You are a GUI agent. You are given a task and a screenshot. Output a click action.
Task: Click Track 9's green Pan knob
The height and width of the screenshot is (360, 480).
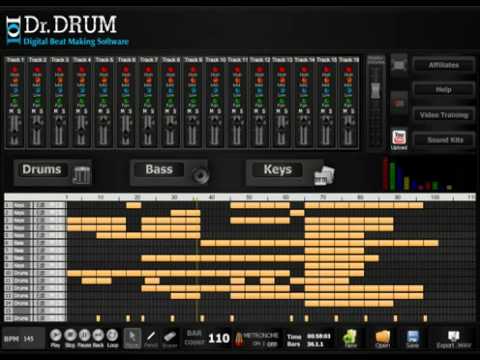pyautogui.click(x=193, y=101)
